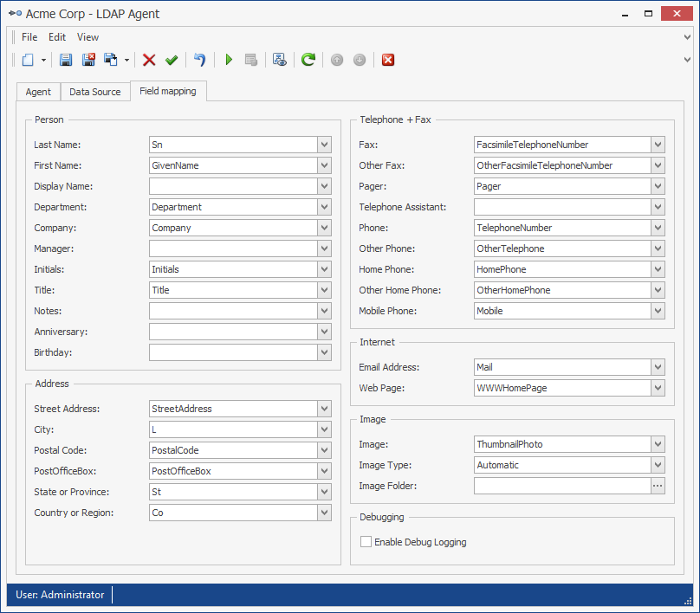
Task: Click the grayed log view icon
Action: tap(251, 60)
